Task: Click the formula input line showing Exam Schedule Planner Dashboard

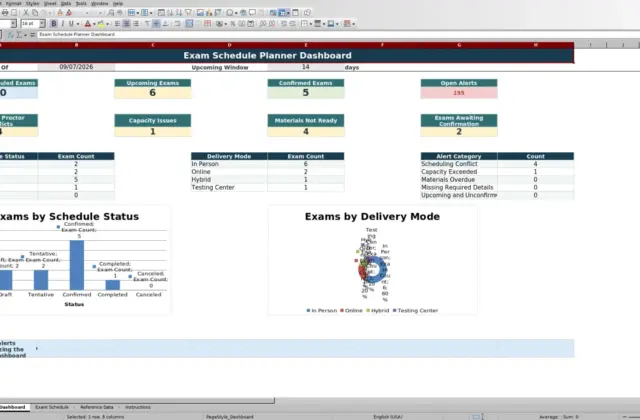Action: [338, 35]
